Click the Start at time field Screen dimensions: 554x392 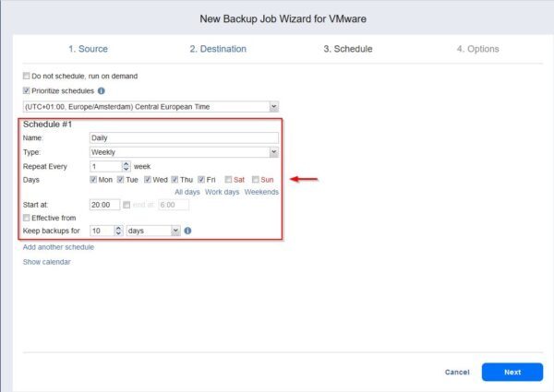105,205
